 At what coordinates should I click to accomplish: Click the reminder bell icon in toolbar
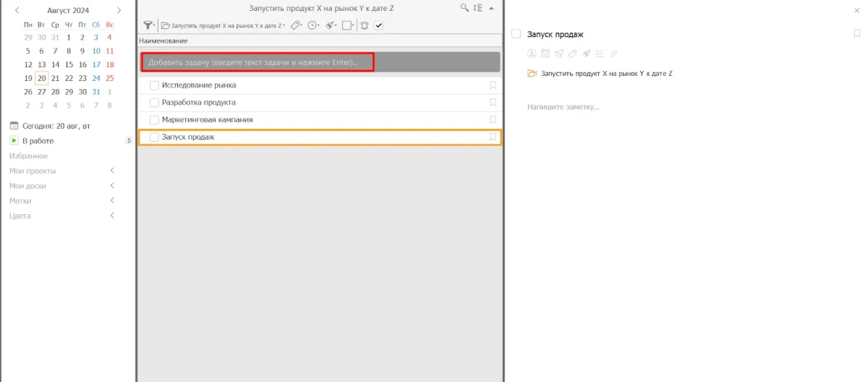[364, 25]
